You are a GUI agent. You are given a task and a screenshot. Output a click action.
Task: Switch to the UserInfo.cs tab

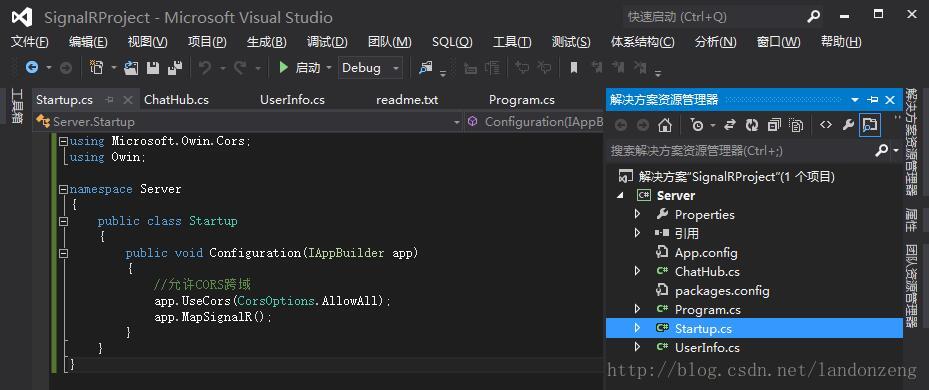292,100
